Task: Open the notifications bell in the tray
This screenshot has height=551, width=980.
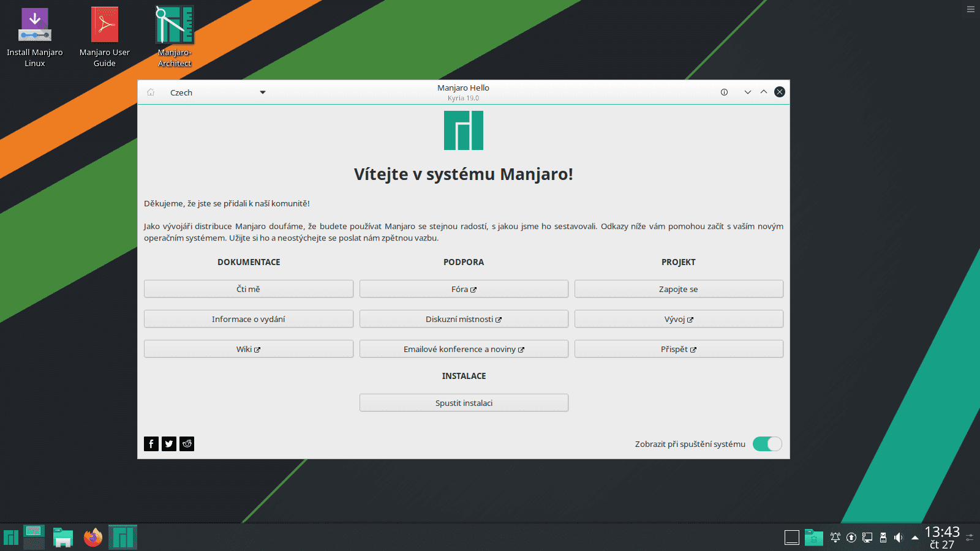Action: pos(835,538)
